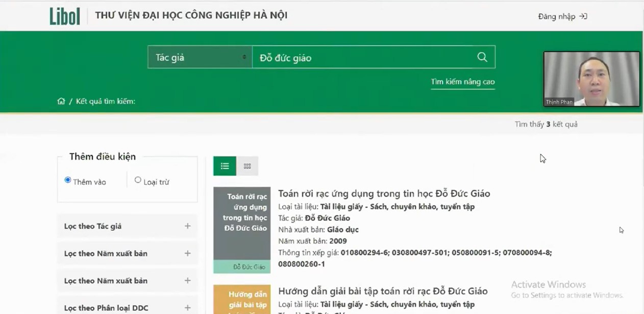Switch to list view layout
Screen dimensions: 644x314
(225, 166)
